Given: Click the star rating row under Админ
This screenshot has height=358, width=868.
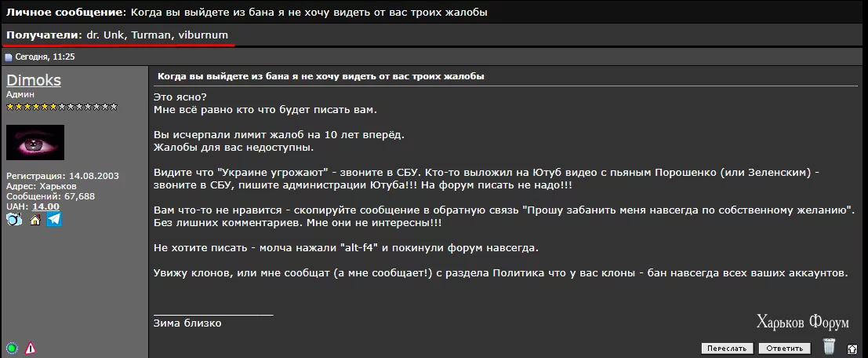Looking at the screenshot, I should pyautogui.click(x=62, y=107).
